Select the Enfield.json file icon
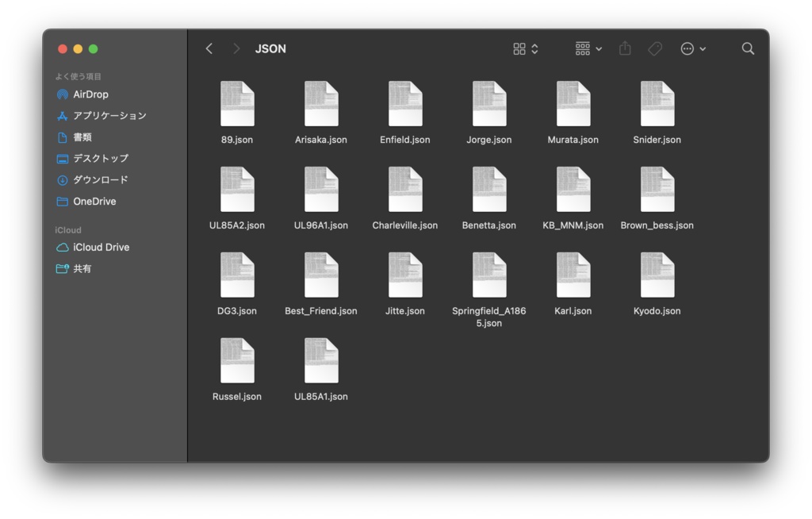Image resolution: width=812 pixels, height=519 pixels. point(405,104)
